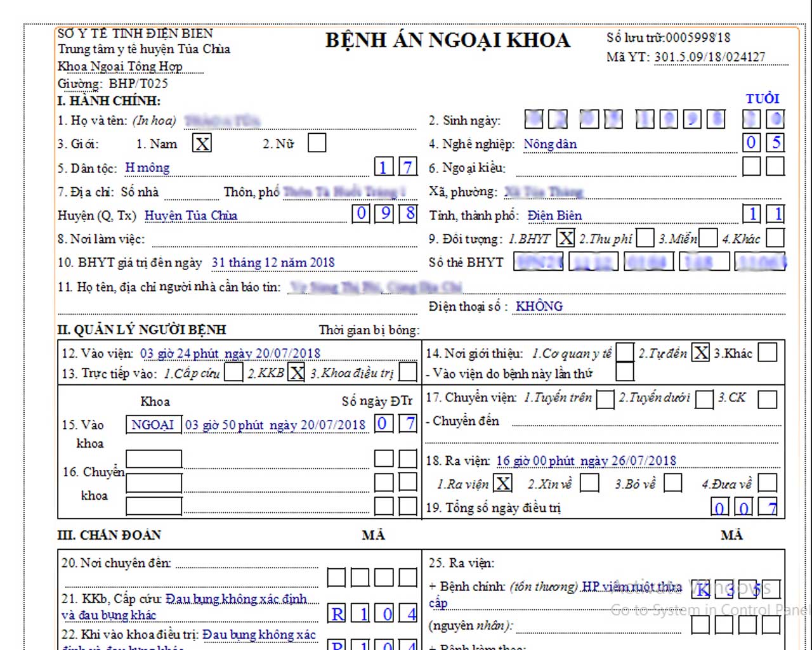This screenshot has width=812, height=650.
Task: Click the discharge diagnosis 'HP viêm ruột thừa'
Action: point(632,587)
